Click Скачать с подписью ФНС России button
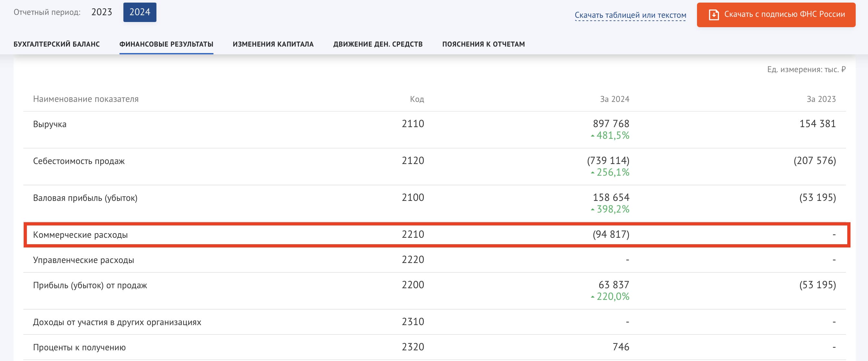The image size is (868, 361). tap(776, 15)
